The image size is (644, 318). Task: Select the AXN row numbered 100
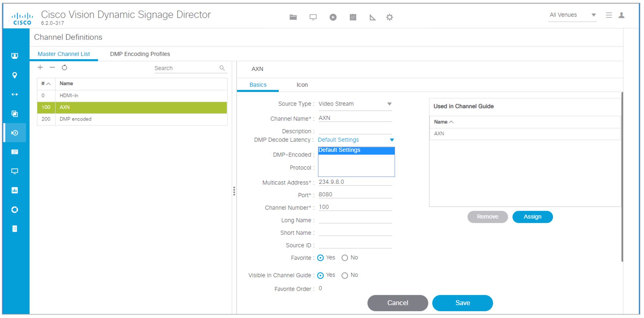132,107
